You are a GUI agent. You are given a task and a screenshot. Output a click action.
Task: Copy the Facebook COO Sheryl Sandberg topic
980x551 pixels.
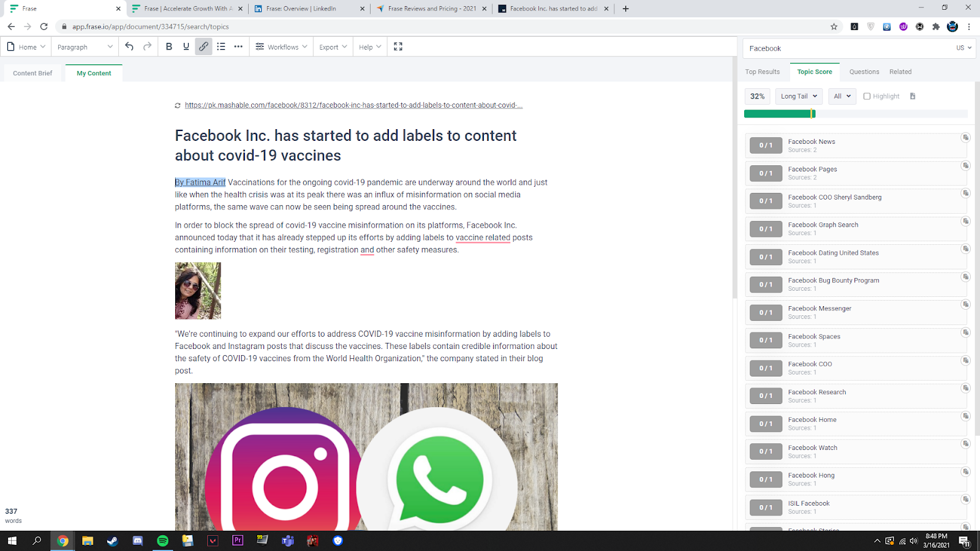(x=965, y=193)
